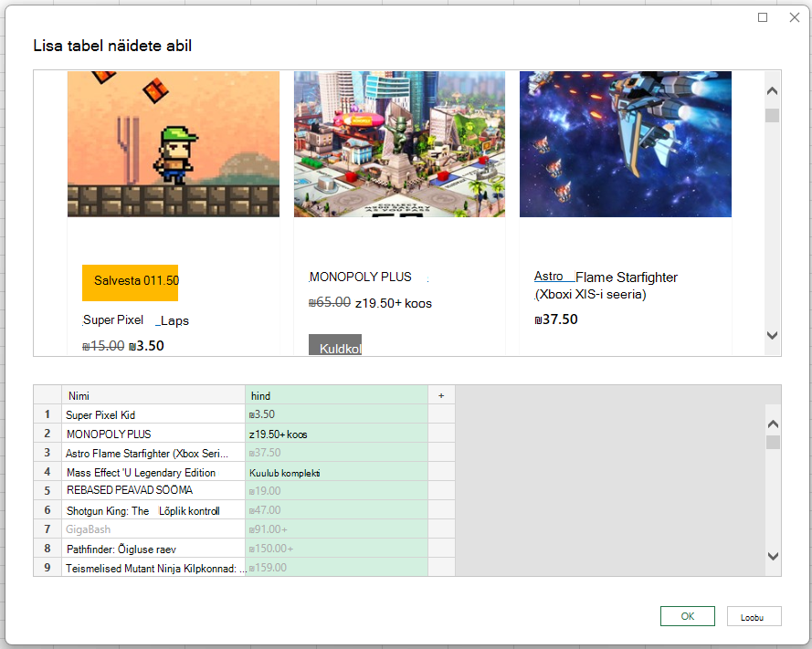Select row header number 1

tap(47, 414)
